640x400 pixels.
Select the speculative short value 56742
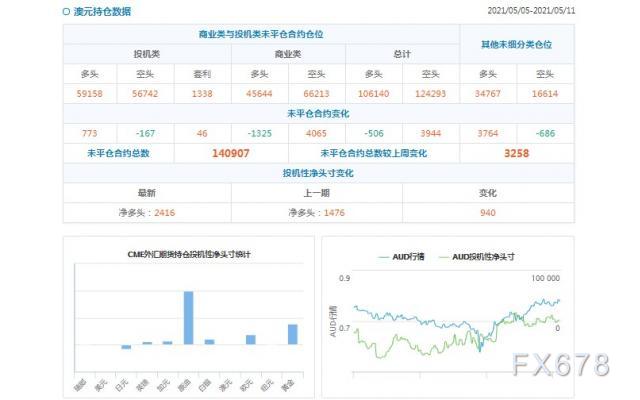(x=145, y=93)
